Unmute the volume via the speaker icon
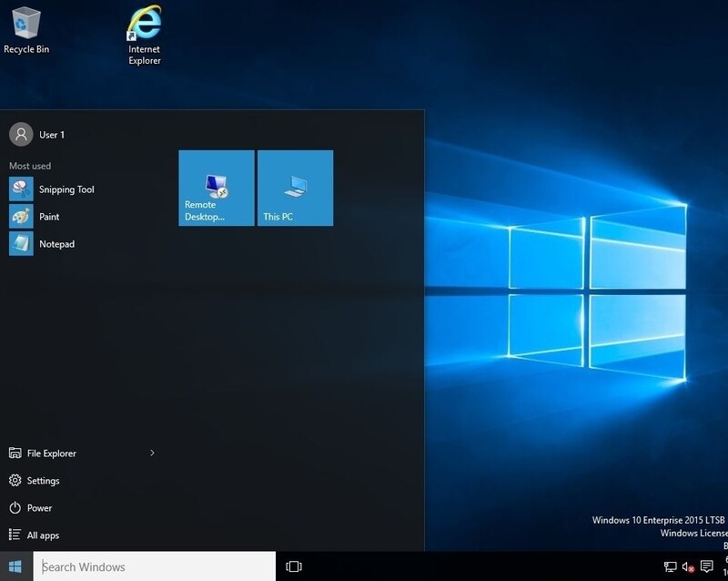 688,567
